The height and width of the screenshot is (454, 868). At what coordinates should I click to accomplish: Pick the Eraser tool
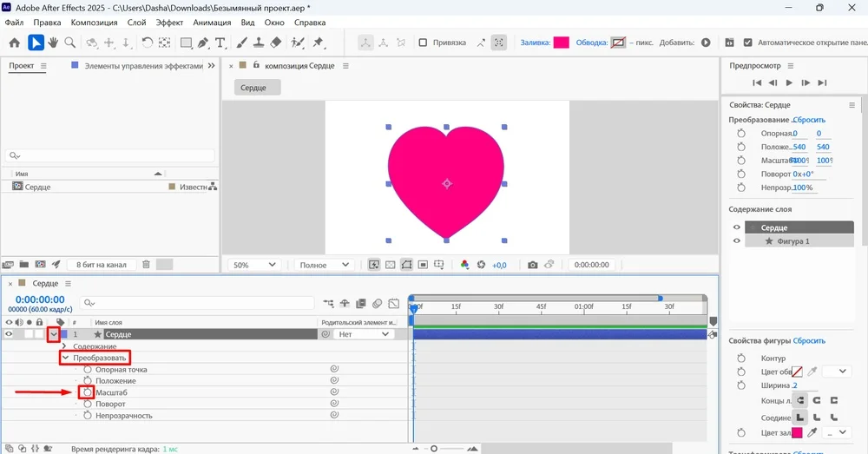[276, 43]
